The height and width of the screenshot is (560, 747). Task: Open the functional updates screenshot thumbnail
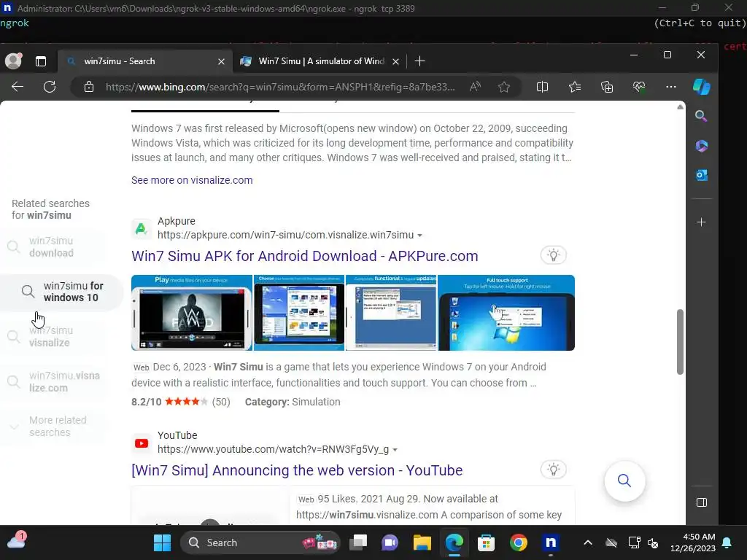[391, 312]
